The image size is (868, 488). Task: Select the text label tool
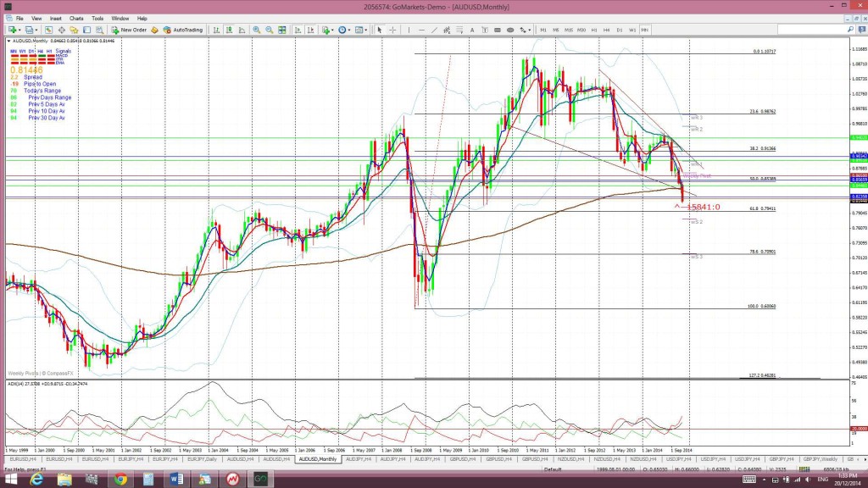coord(472,30)
